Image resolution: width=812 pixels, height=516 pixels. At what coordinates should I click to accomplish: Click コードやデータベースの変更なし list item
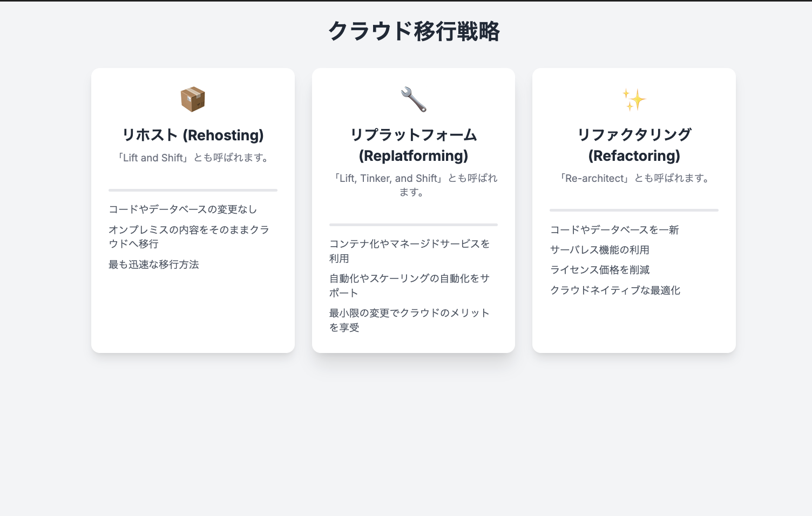click(x=182, y=209)
